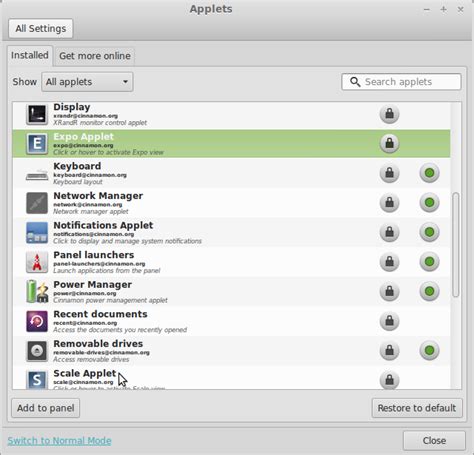Select the Panel launchers title
This screenshot has height=455, width=474.
pyautogui.click(x=94, y=255)
